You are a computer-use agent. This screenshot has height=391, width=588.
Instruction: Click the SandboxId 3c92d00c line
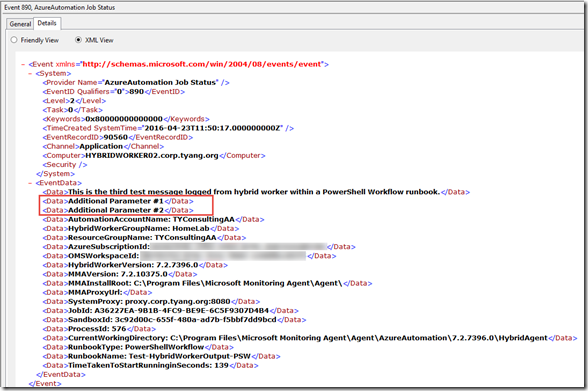click(174, 320)
